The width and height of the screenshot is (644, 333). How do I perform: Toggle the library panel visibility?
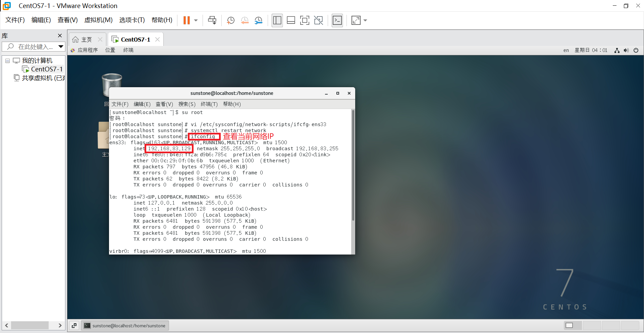click(277, 20)
